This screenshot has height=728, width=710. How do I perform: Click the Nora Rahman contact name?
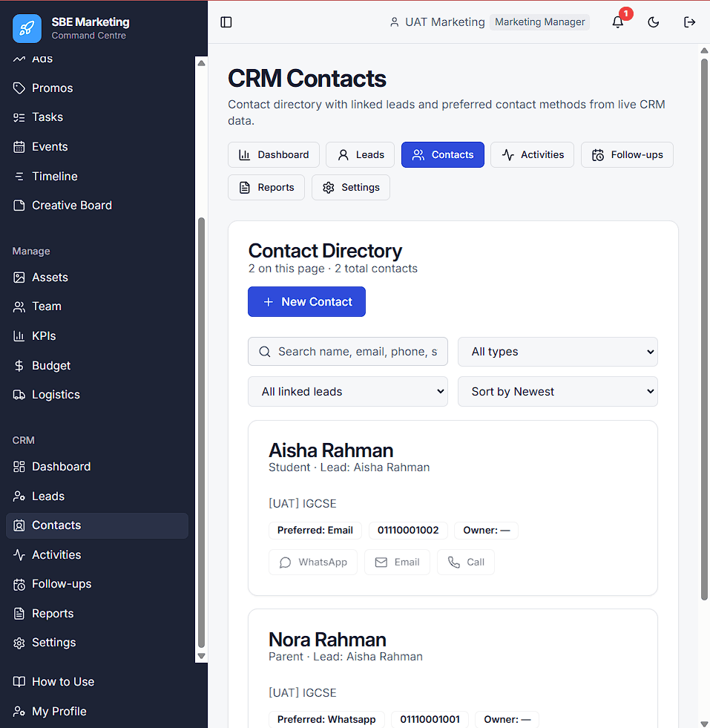coord(327,640)
